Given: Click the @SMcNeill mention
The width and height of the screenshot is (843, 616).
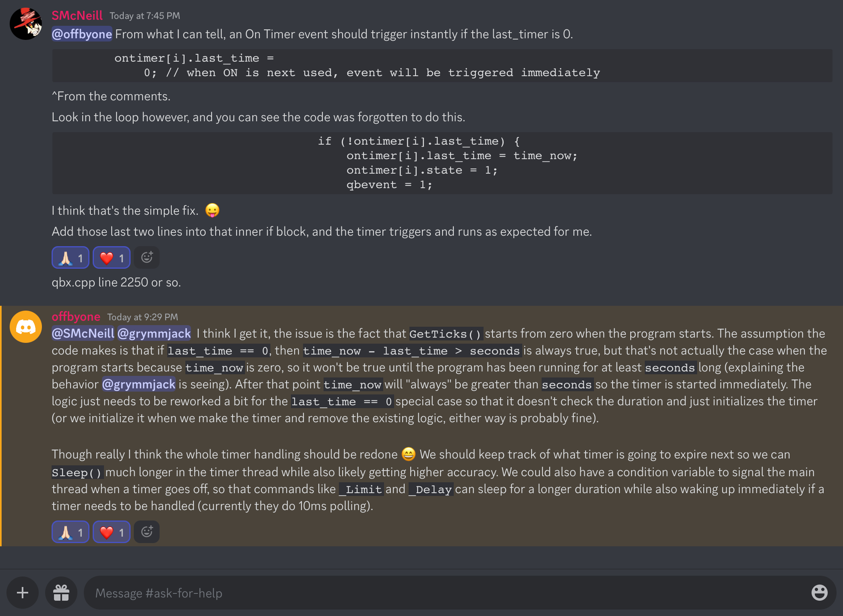Looking at the screenshot, I should pos(83,333).
